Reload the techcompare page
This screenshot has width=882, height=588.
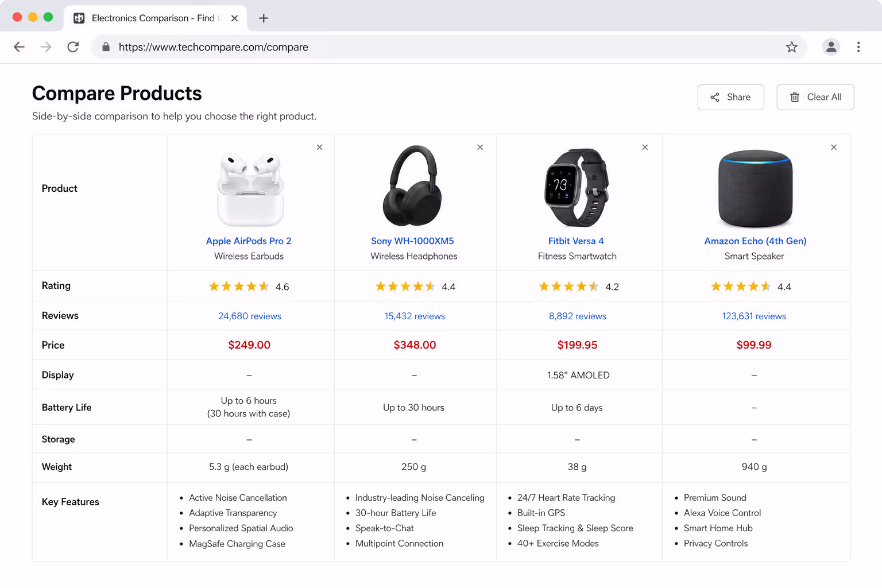click(x=73, y=47)
